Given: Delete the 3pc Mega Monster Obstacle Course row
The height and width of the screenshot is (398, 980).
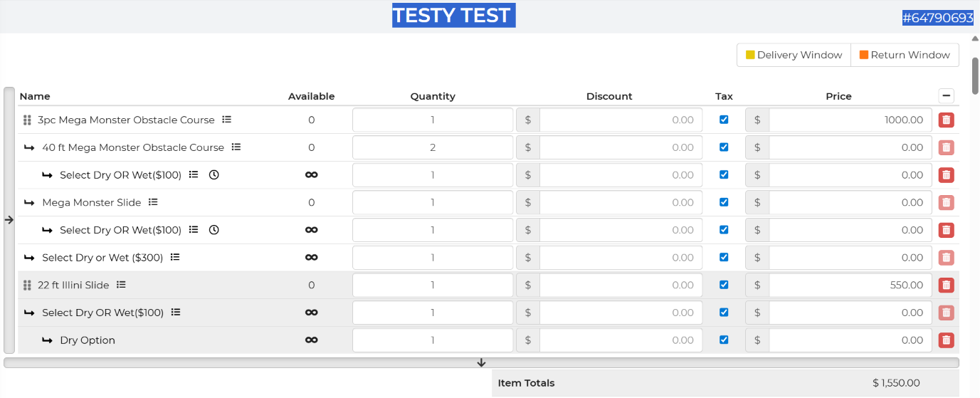Looking at the screenshot, I should pyautogui.click(x=946, y=120).
